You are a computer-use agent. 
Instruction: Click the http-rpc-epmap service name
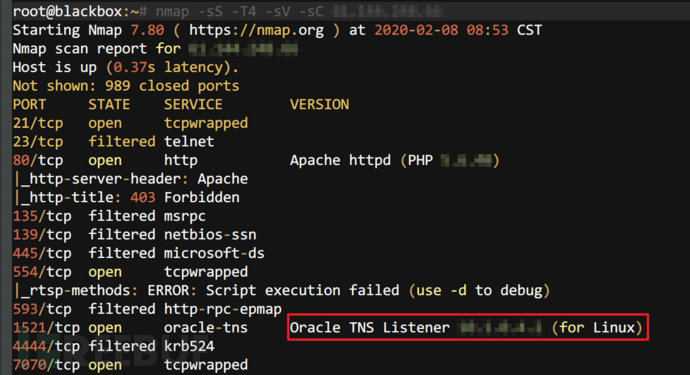click(x=223, y=309)
